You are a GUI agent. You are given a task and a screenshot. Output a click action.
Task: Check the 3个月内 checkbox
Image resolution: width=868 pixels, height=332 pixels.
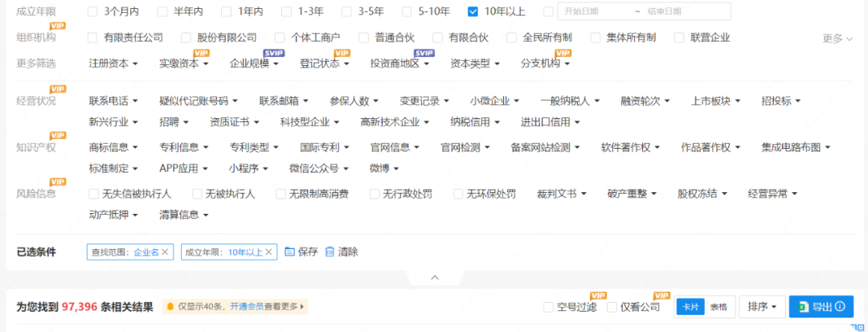coord(92,11)
